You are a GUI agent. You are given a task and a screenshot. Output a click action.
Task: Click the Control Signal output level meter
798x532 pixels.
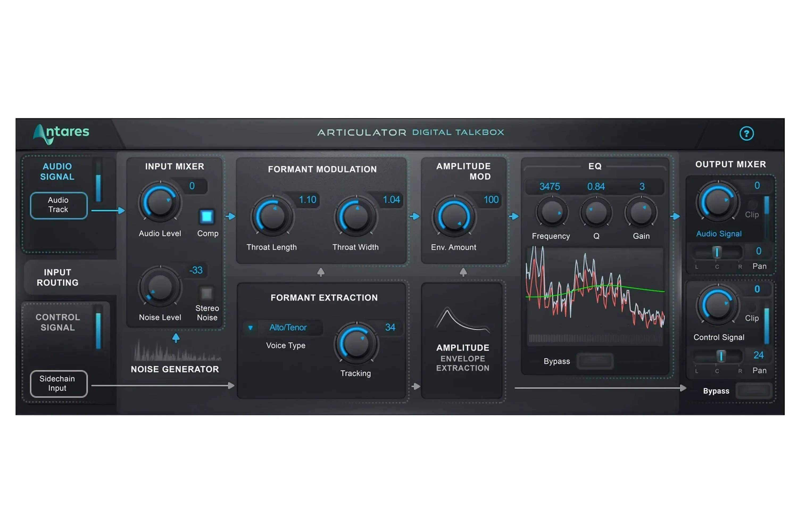tap(766, 326)
